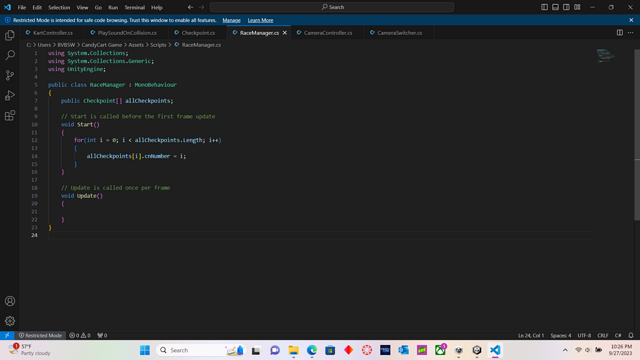Click the Manage link in the banner
The height and width of the screenshot is (360, 640).
(231, 20)
